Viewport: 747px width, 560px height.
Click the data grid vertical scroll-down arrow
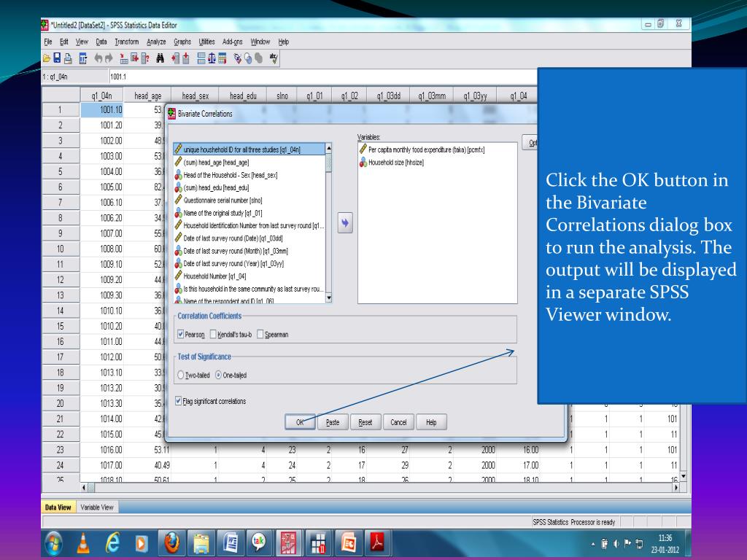[684, 475]
